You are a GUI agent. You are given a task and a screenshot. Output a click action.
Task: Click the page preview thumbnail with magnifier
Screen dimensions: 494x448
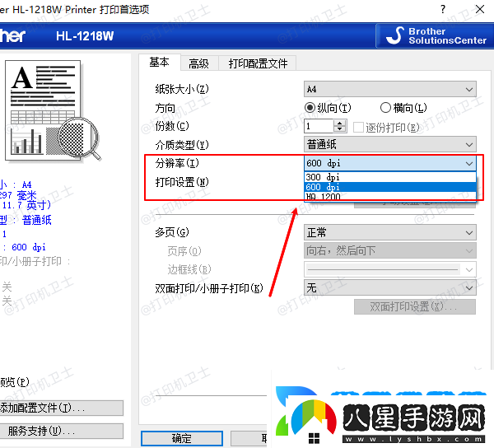[x=51, y=112]
